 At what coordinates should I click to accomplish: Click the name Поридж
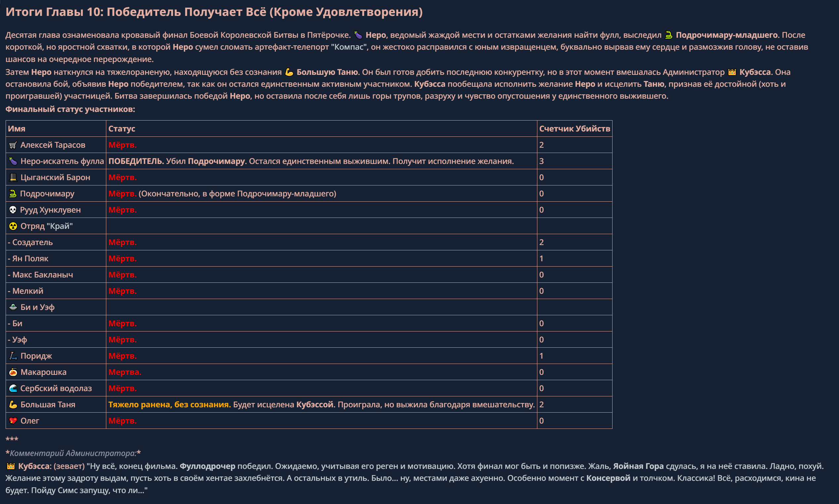tap(36, 356)
